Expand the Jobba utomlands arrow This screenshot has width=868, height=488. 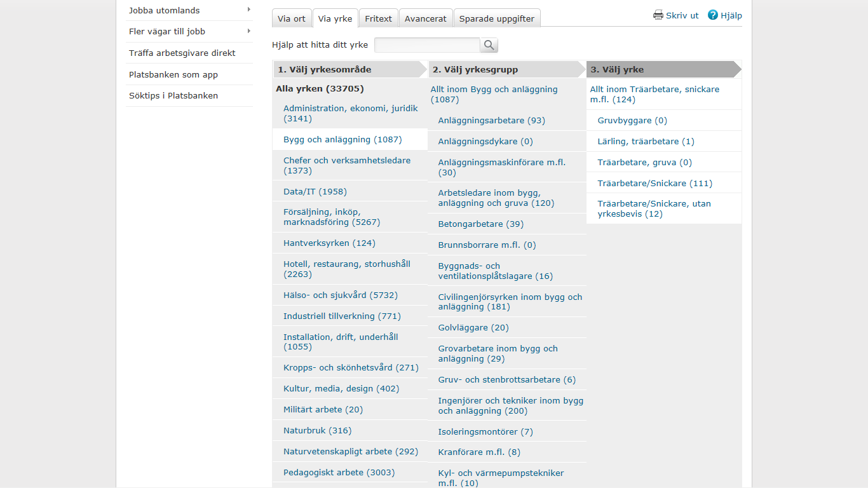pos(249,10)
